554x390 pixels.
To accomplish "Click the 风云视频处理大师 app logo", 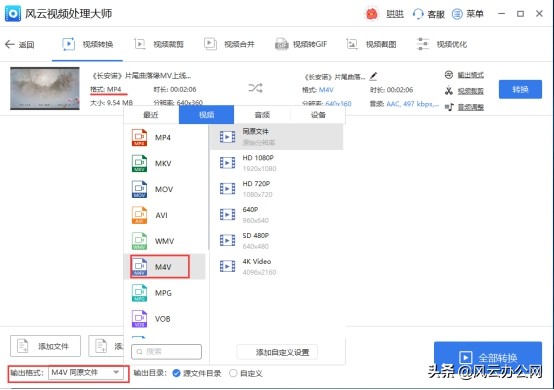I will pyautogui.click(x=13, y=14).
